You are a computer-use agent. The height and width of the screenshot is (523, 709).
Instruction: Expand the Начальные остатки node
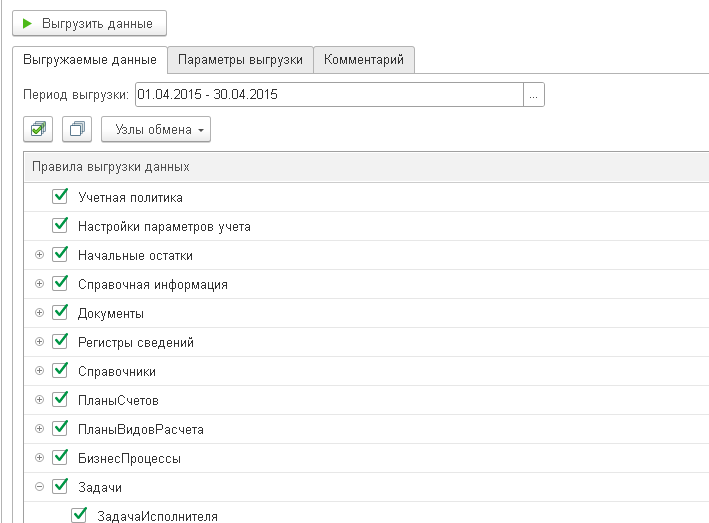pos(39,255)
